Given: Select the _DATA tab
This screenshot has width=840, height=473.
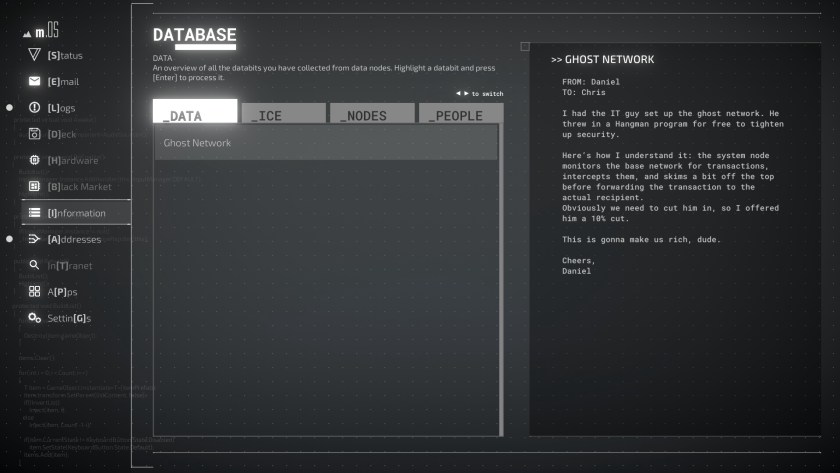Looking at the screenshot, I should pos(195,112).
